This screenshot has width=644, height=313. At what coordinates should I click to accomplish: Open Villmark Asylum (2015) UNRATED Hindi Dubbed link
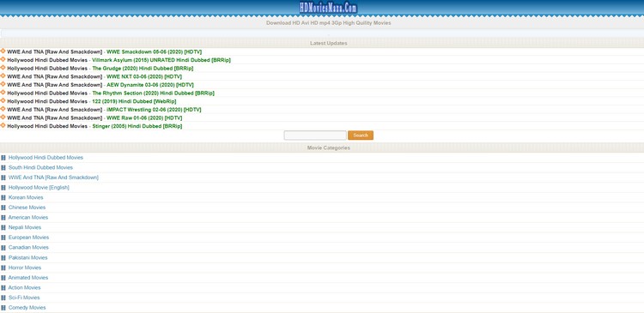pyautogui.click(x=161, y=60)
